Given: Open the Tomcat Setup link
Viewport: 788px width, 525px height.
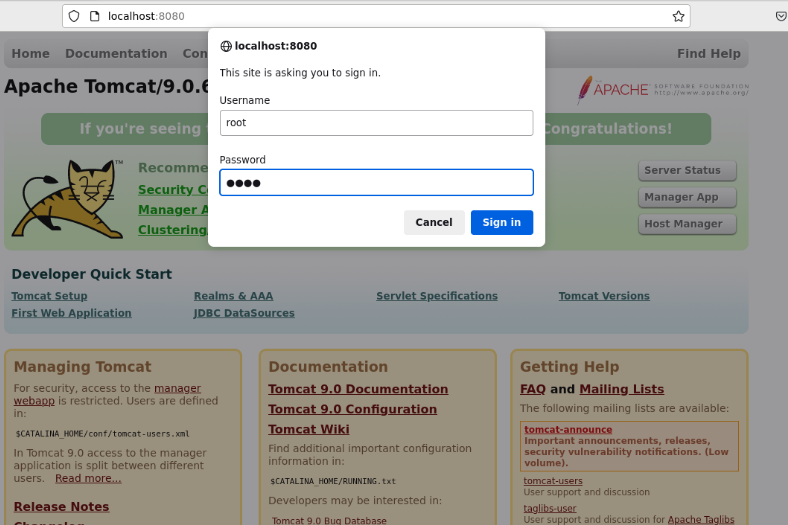Looking at the screenshot, I should [x=49, y=296].
